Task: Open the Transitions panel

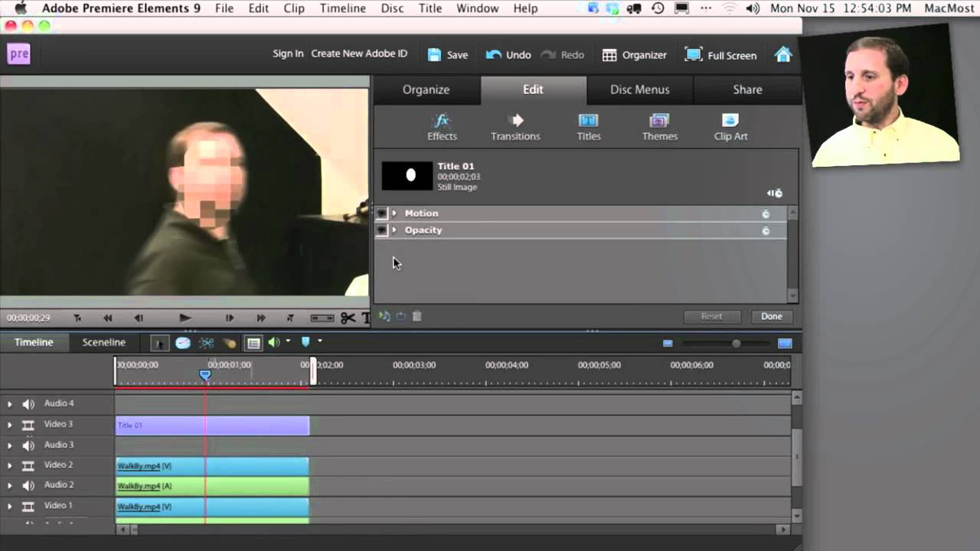Action: [515, 127]
